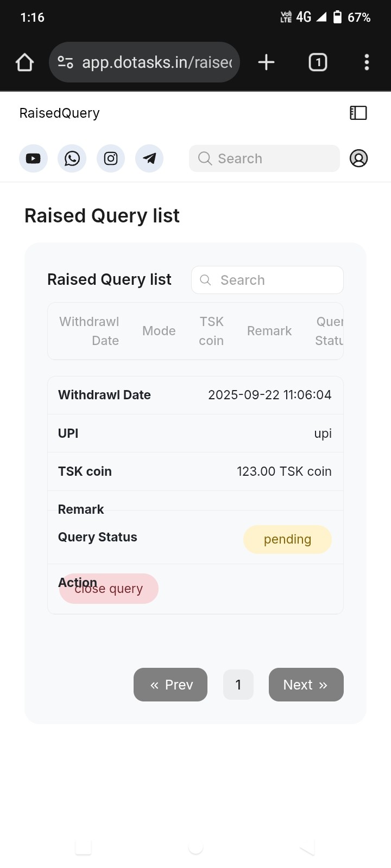Open the browser tab switcher

(x=318, y=62)
